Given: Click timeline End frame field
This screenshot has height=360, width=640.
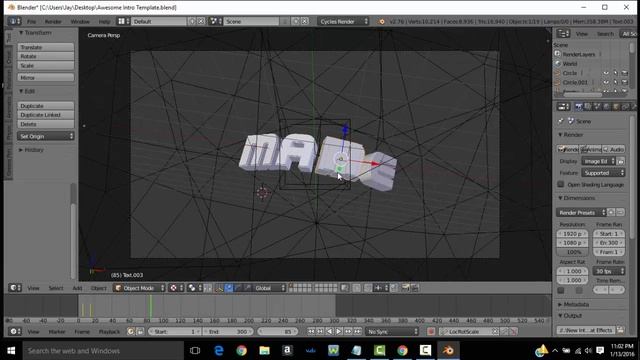Looking at the screenshot, I should (228, 331).
